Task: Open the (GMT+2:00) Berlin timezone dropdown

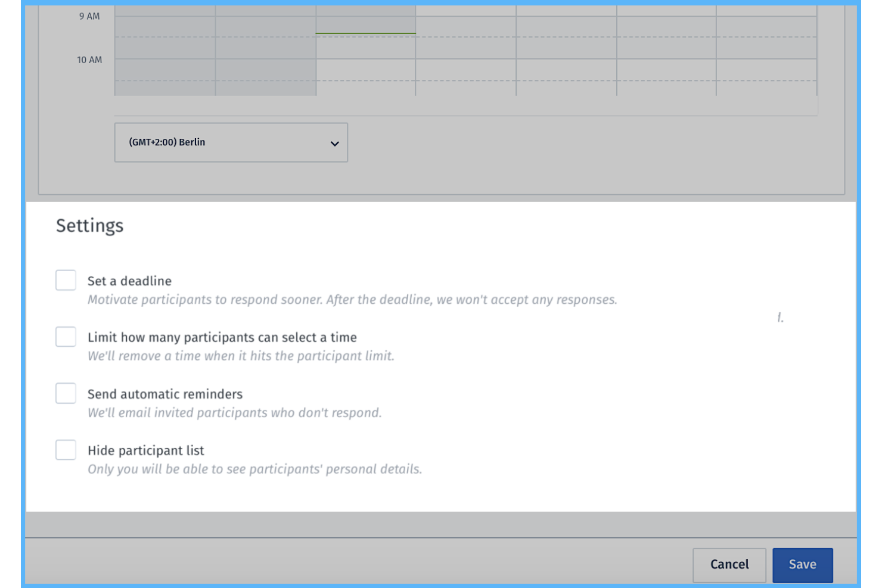Action: [x=231, y=142]
